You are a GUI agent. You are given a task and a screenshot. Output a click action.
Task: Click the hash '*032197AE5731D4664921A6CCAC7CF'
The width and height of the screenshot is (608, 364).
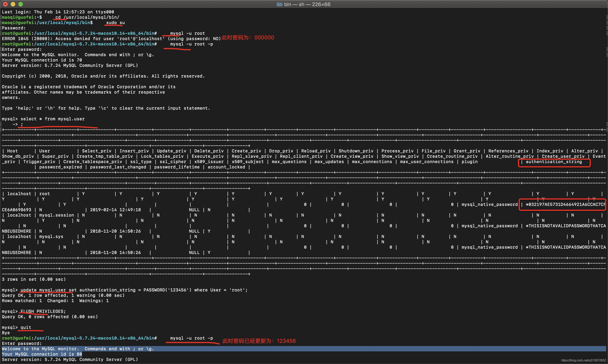coord(565,204)
